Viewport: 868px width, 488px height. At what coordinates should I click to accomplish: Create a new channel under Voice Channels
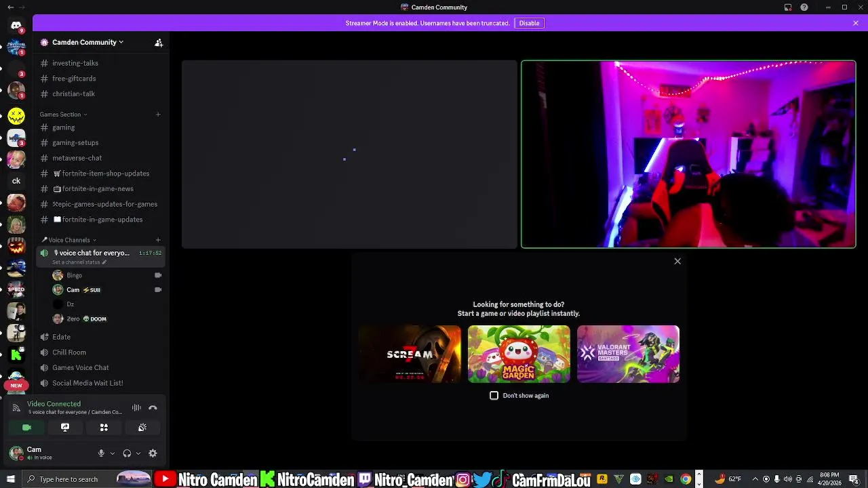(158, 240)
